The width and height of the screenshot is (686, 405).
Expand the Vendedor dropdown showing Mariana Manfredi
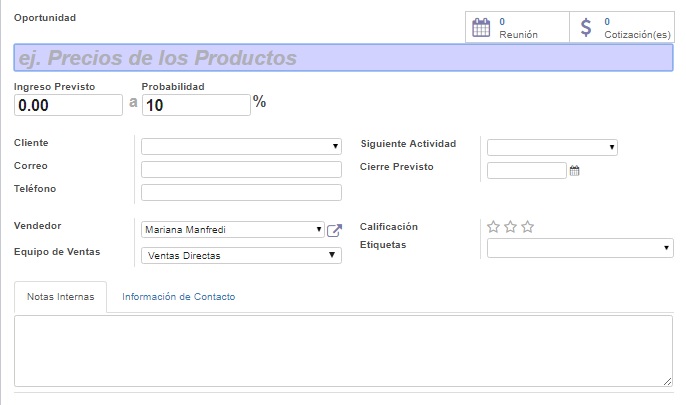[233, 230]
